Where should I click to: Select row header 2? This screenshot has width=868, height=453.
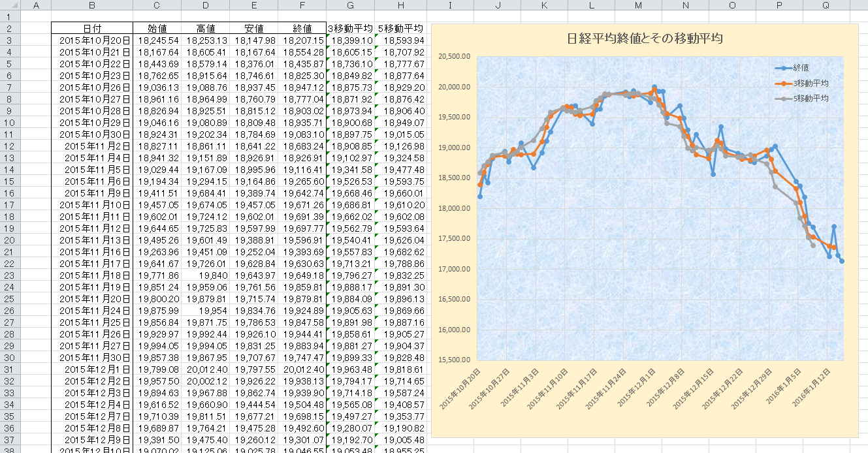point(10,28)
